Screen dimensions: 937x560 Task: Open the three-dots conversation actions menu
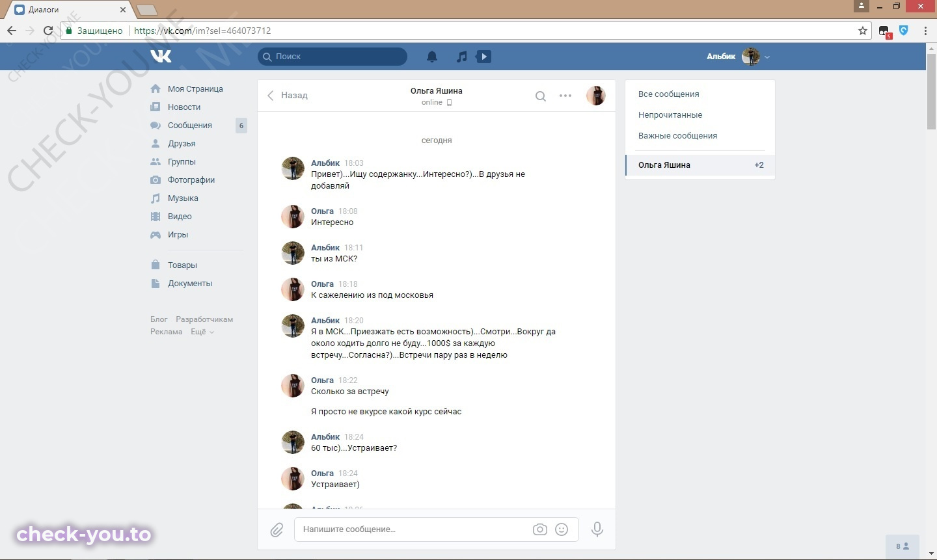(565, 96)
